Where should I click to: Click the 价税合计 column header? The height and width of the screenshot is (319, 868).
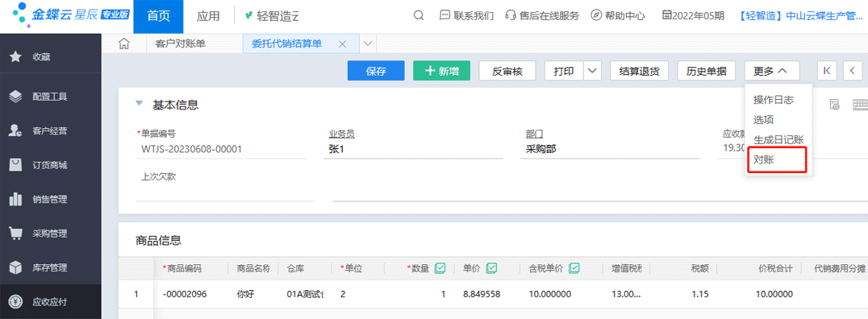pos(775,268)
